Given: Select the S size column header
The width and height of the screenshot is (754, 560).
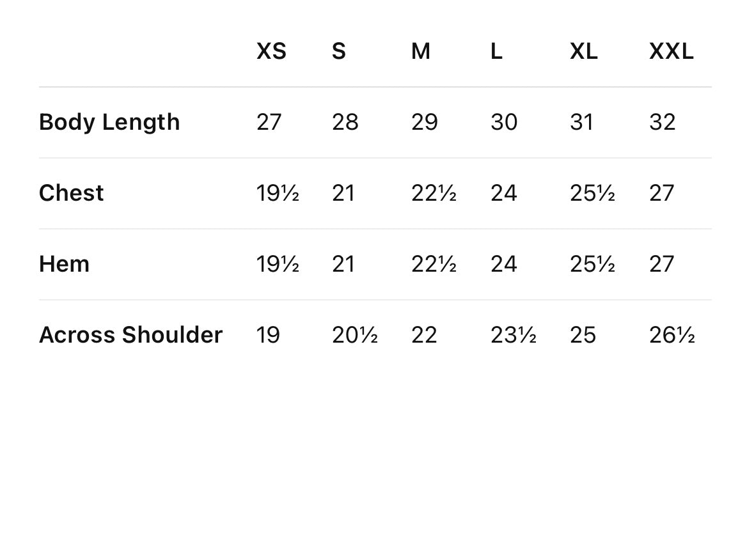Looking at the screenshot, I should [338, 51].
